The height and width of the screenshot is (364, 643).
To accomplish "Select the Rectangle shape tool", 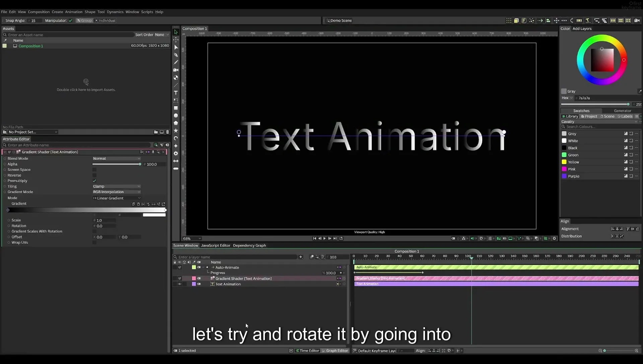I will 176,108.
